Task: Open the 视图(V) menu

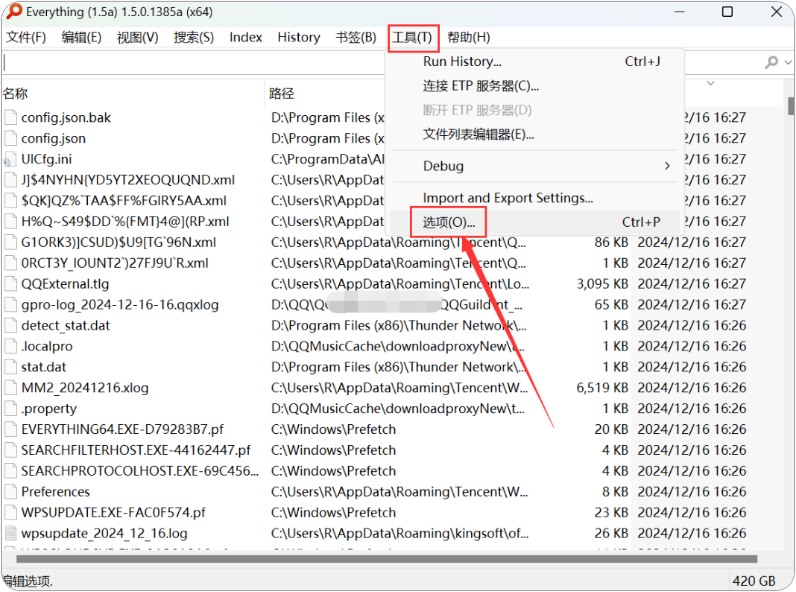Action: (x=138, y=38)
